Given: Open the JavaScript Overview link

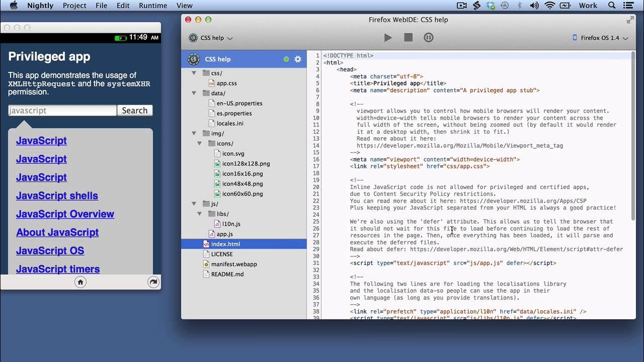Looking at the screenshot, I should coord(65,214).
